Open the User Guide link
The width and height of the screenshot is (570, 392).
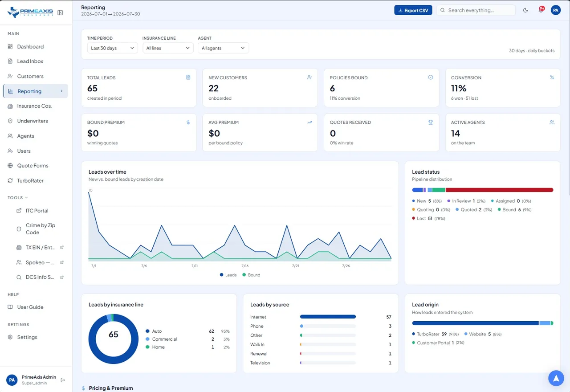(x=36, y=307)
